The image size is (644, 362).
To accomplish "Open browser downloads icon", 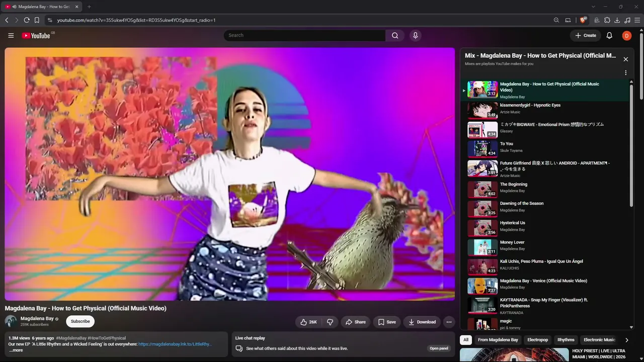I will coord(617,20).
